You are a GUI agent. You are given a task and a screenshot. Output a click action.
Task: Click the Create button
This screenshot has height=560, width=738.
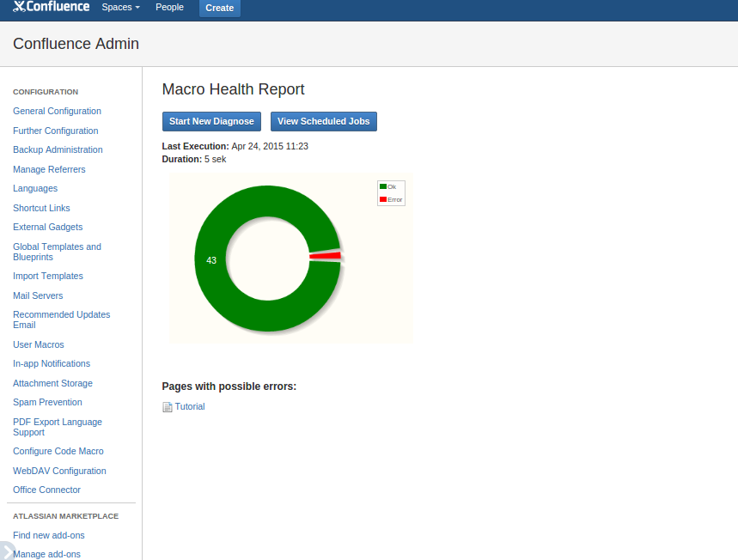[219, 8]
